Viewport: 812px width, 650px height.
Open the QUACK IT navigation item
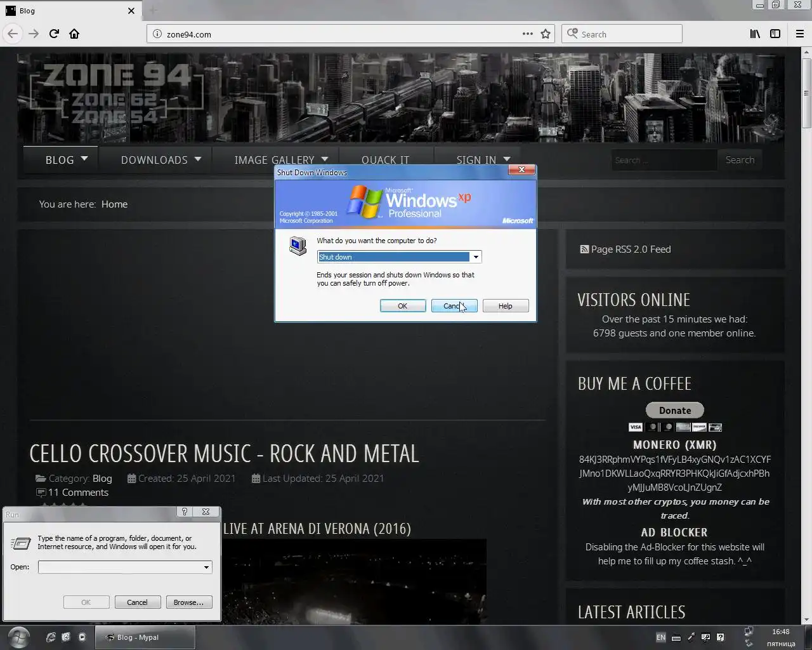pos(385,160)
